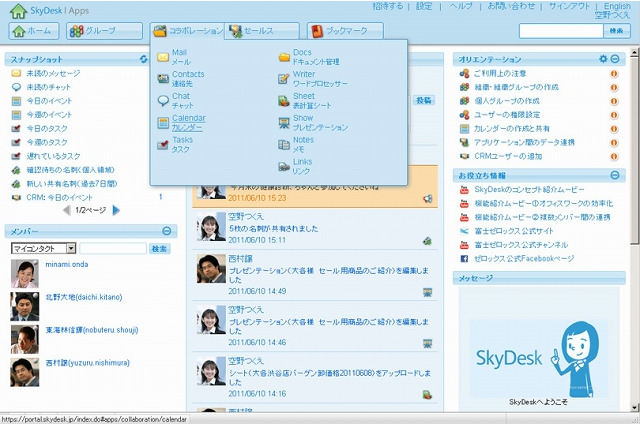Image resolution: width=640 pixels, height=426 pixels.
Task: Open 富士ゼロックス公式サイト link
Action: pyautogui.click(x=513, y=231)
